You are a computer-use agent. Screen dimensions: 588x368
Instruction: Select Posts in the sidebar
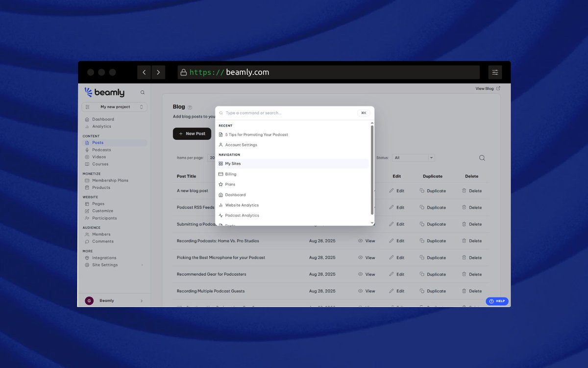(x=114, y=143)
